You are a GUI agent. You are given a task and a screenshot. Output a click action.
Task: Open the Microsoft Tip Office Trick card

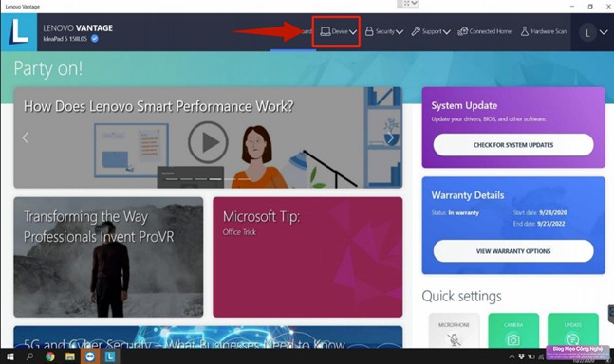(x=307, y=257)
